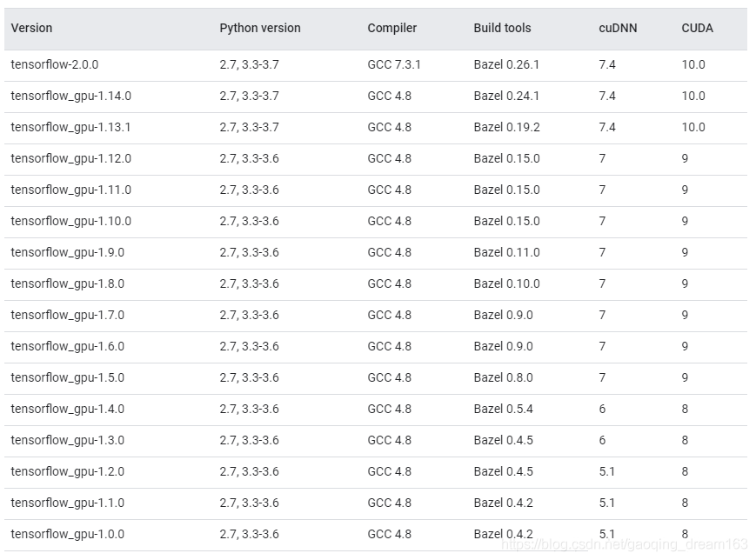Select the Bazel 0.19.2 cell
This screenshot has height=560, width=756.
[506, 127]
